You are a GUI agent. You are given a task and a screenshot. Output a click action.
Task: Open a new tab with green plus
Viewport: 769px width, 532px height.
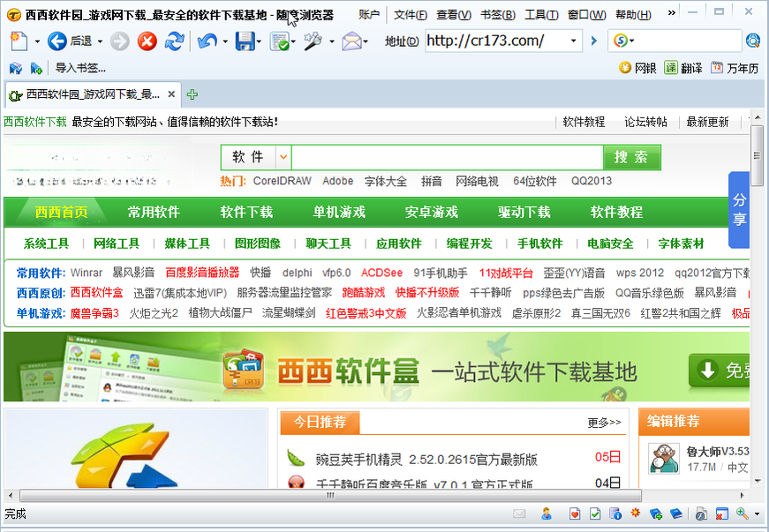192,94
